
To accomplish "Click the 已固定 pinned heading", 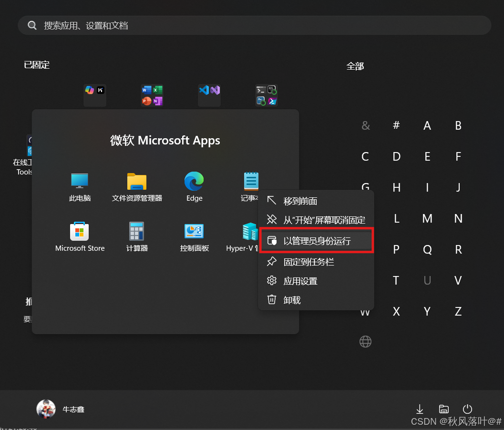I will click(37, 65).
